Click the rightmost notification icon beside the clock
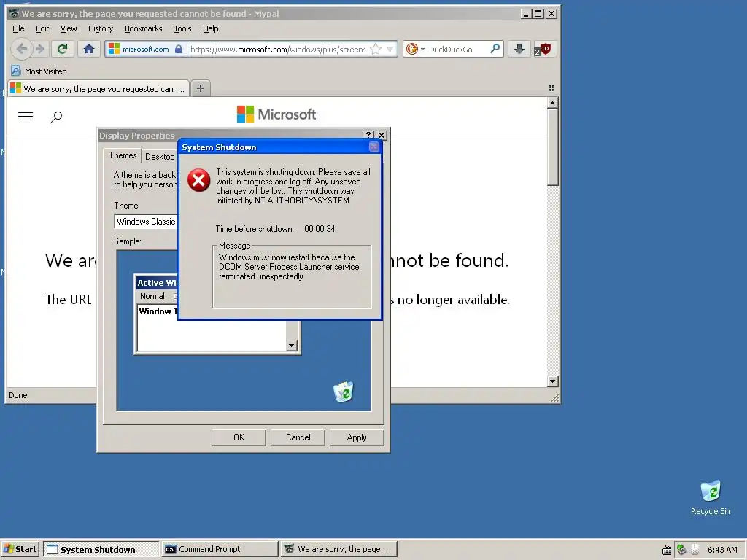Viewport: 747px width, 560px height. click(x=695, y=550)
